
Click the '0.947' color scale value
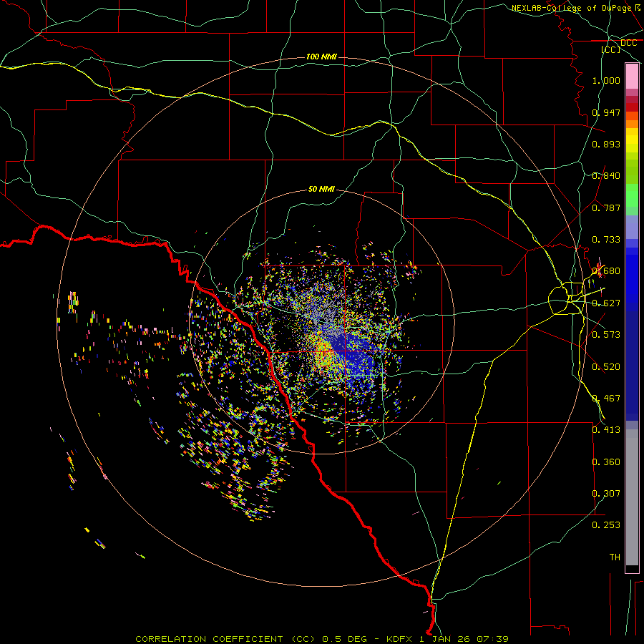coord(606,112)
